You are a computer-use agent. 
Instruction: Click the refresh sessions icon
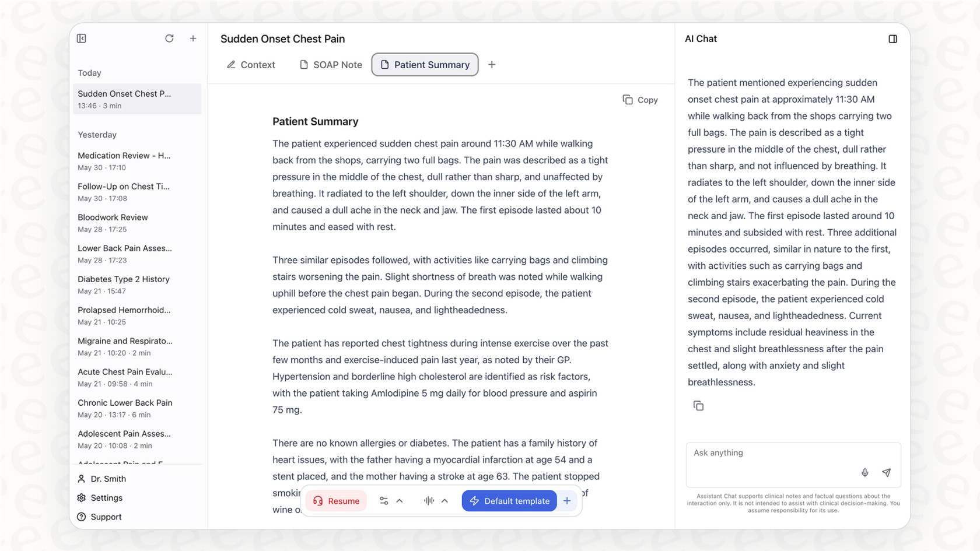point(169,38)
